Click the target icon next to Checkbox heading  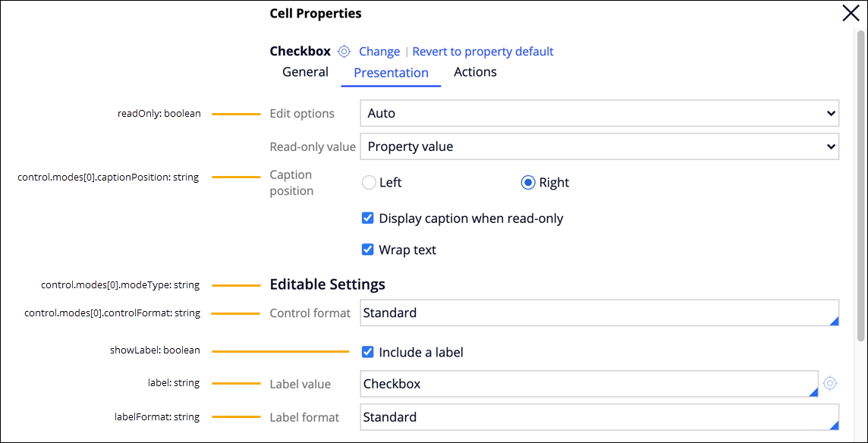tap(344, 52)
